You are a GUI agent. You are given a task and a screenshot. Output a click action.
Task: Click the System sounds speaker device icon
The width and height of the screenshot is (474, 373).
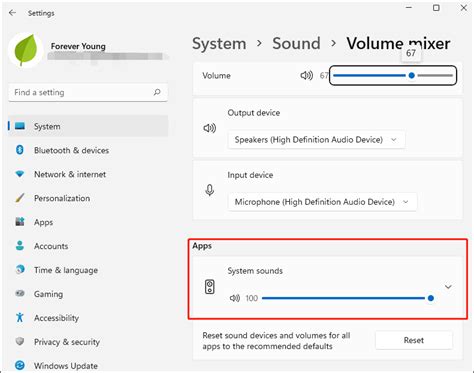[x=210, y=287]
